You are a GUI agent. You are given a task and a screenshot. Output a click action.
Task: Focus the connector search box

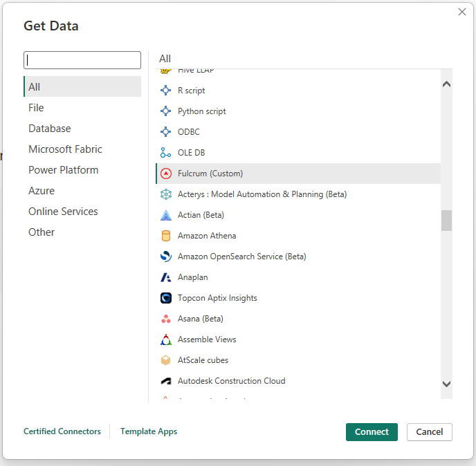click(82, 60)
